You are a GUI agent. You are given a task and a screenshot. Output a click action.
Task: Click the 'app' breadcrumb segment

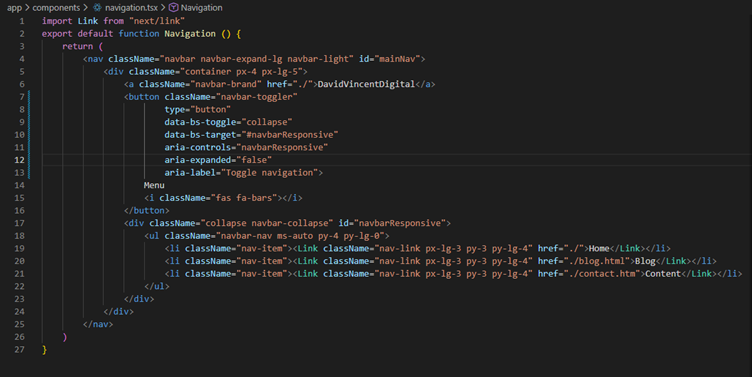tap(14, 8)
